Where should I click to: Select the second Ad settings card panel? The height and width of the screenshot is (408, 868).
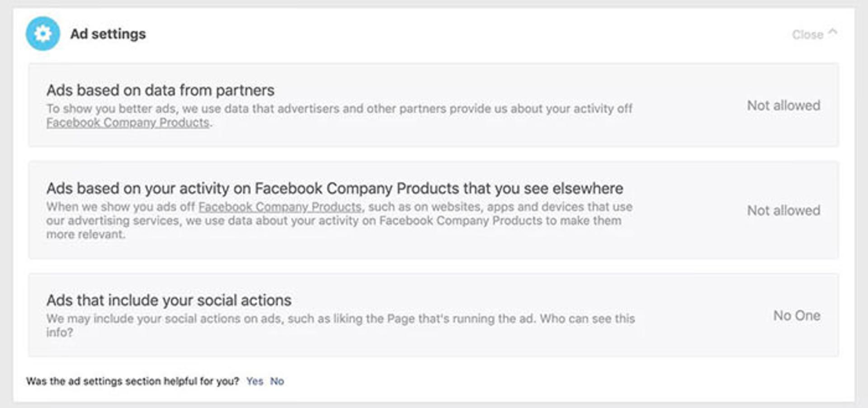click(434, 210)
